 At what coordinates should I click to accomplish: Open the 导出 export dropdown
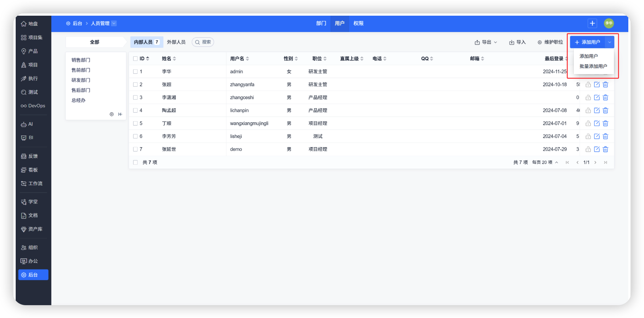[x=486, y=42]
